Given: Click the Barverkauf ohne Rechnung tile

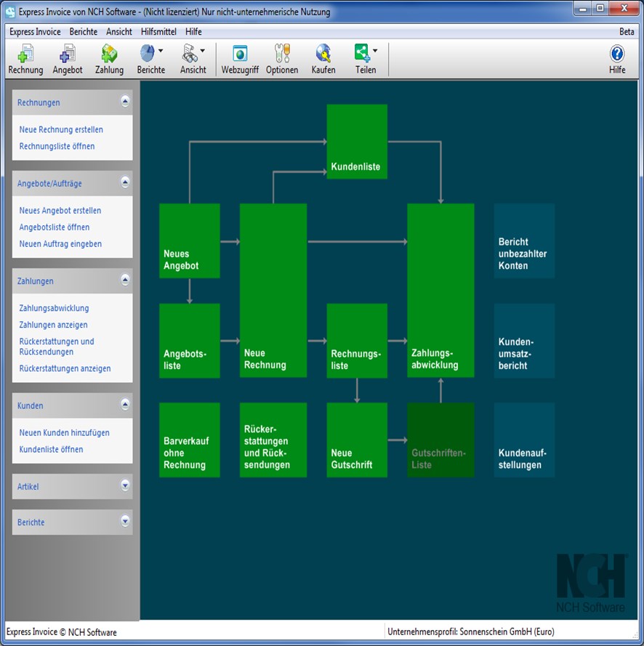Looking at the screenshot, I should pyautogui.click(x=190, y=440).
